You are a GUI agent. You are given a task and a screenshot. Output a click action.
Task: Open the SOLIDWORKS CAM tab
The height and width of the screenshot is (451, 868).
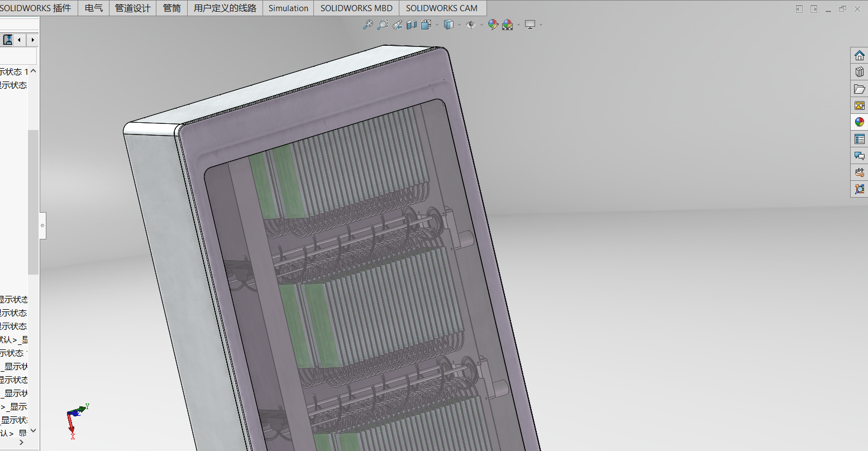442,8
